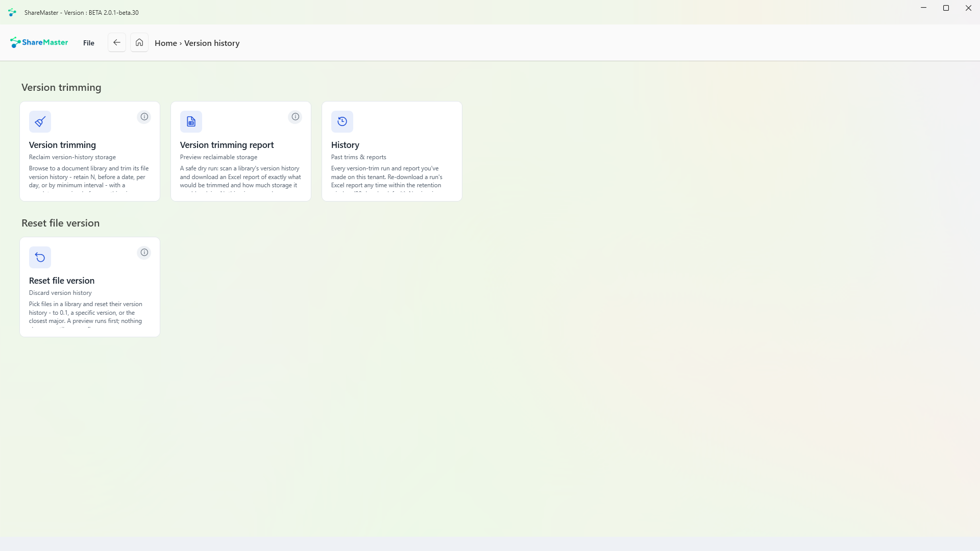Close the ShareMaster window
Viewport: 980px width, 551px height.
pyautogui.click(x=968, y=8)
